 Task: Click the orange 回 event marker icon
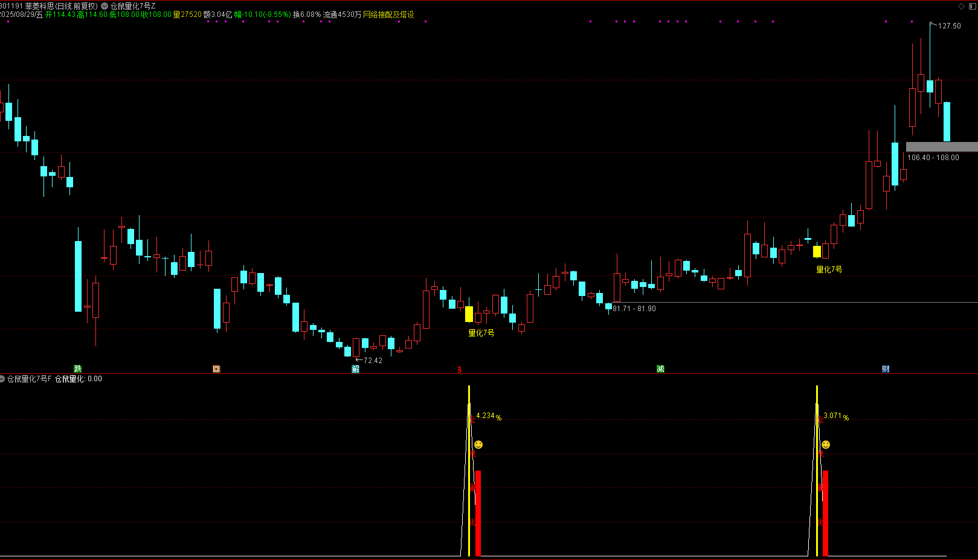point(216,369)
